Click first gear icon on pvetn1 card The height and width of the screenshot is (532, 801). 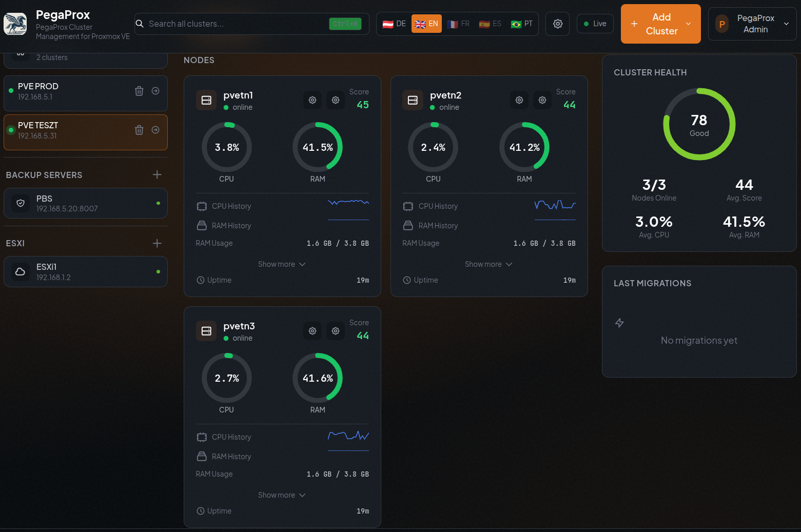point(312,101)
